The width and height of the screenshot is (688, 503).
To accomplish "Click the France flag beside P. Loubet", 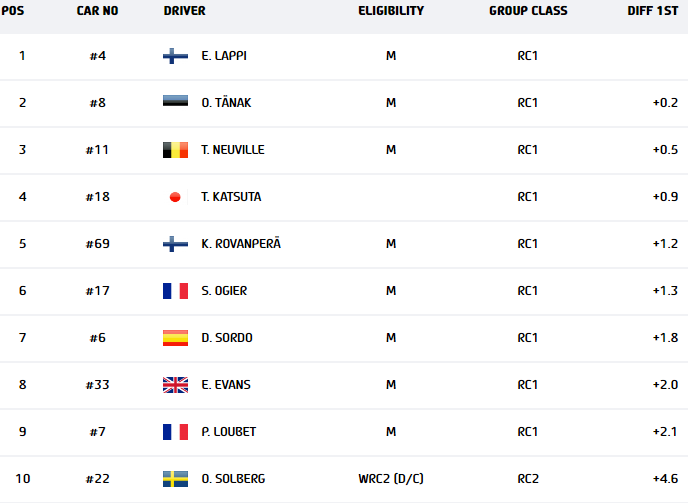I will click(175, 432).
